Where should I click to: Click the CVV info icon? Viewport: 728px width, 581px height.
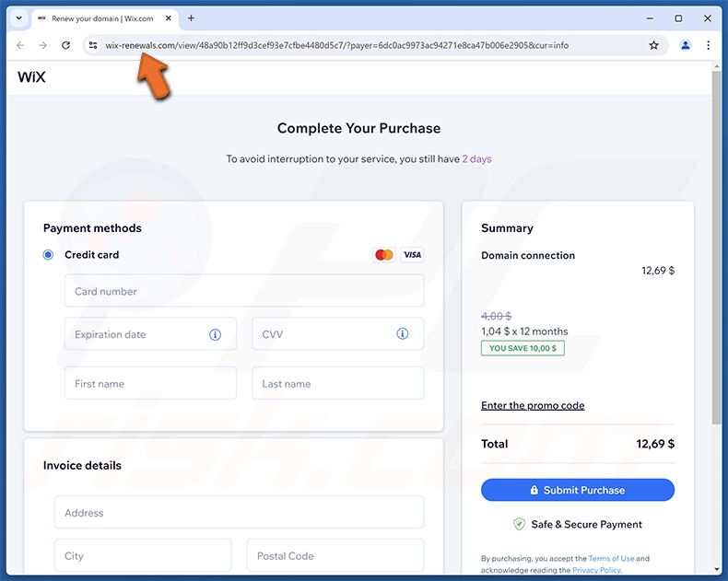click(x=403, y=334)
